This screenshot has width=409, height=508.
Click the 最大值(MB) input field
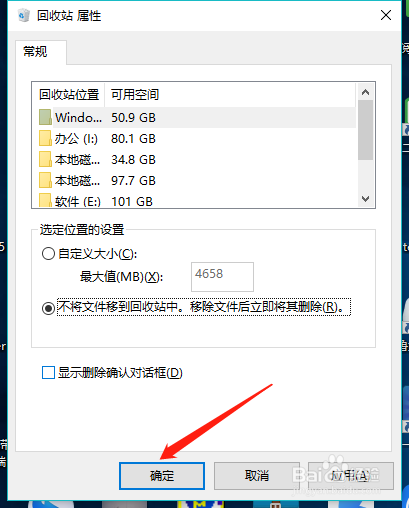(222, 277)
